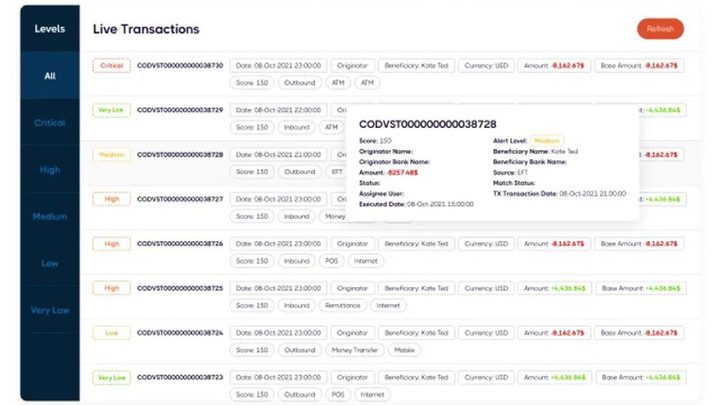
Task: Click the Outbound tag on row 38730
Action: (300, 83)
